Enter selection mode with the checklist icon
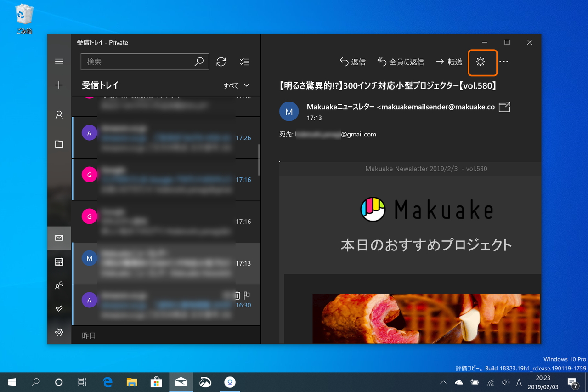The height and width of the screenshot is (392, 588). (x=244, y=62)
